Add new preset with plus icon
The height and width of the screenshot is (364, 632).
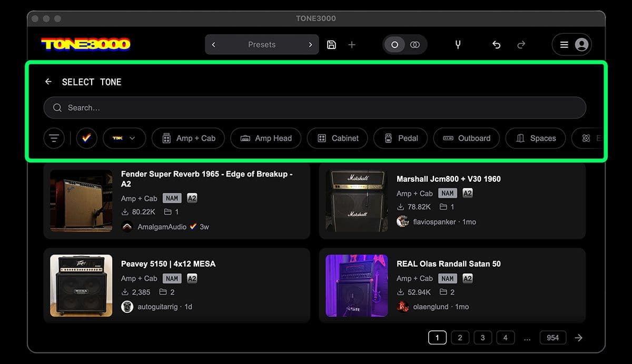point(352,45)
